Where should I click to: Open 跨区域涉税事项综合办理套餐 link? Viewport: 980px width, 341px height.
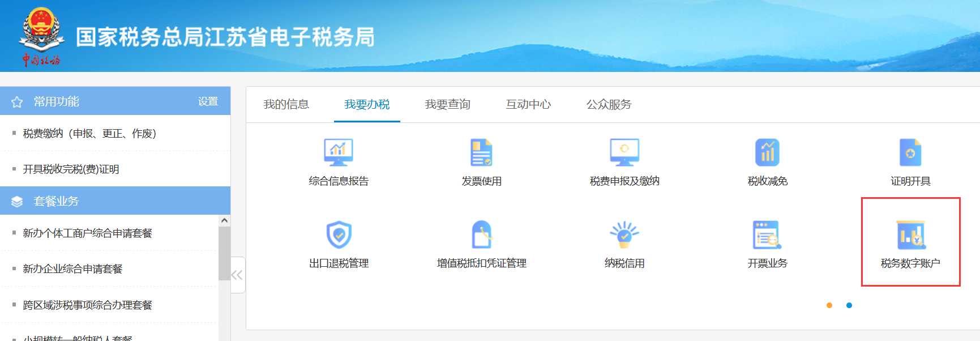point(87,305)
